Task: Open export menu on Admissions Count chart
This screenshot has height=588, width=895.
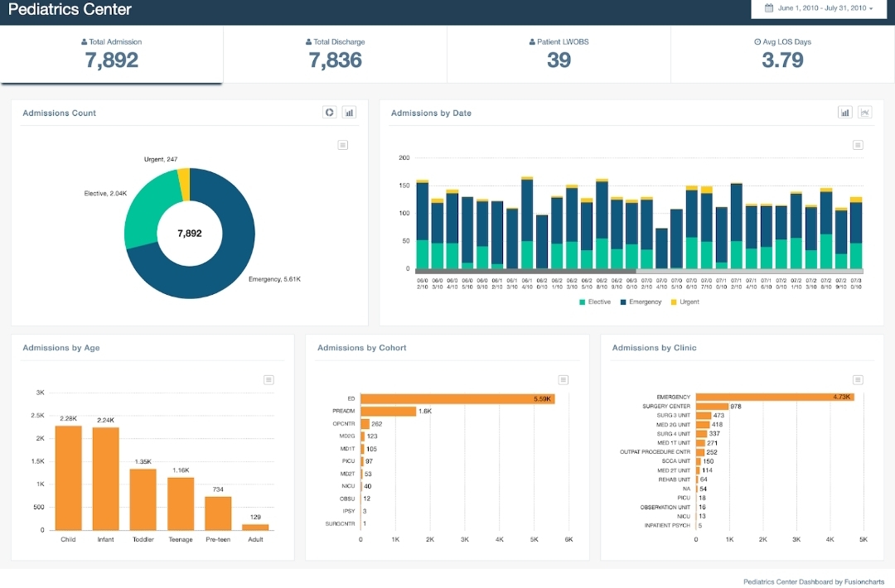Action: pyautogui.click(x=343, y=145)
